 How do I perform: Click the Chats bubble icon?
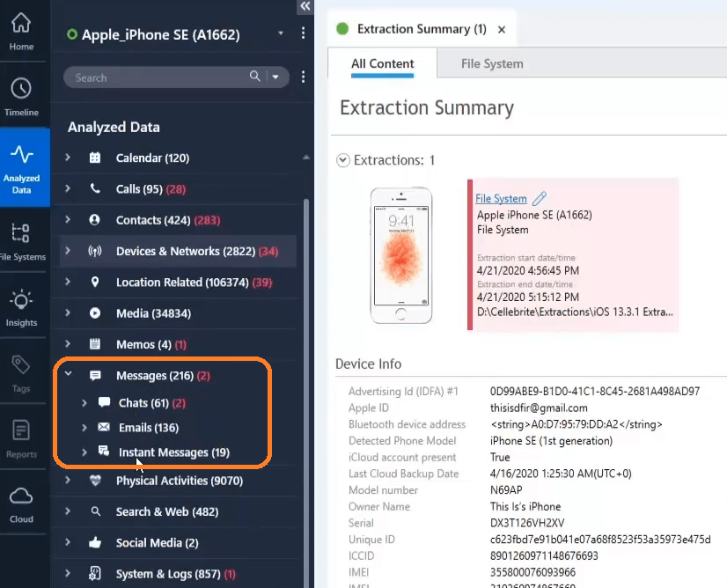[x=105, y=402]
